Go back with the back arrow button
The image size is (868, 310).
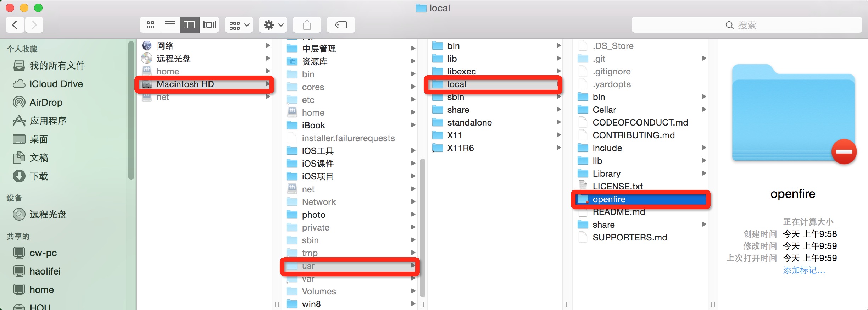click(15, 25)
